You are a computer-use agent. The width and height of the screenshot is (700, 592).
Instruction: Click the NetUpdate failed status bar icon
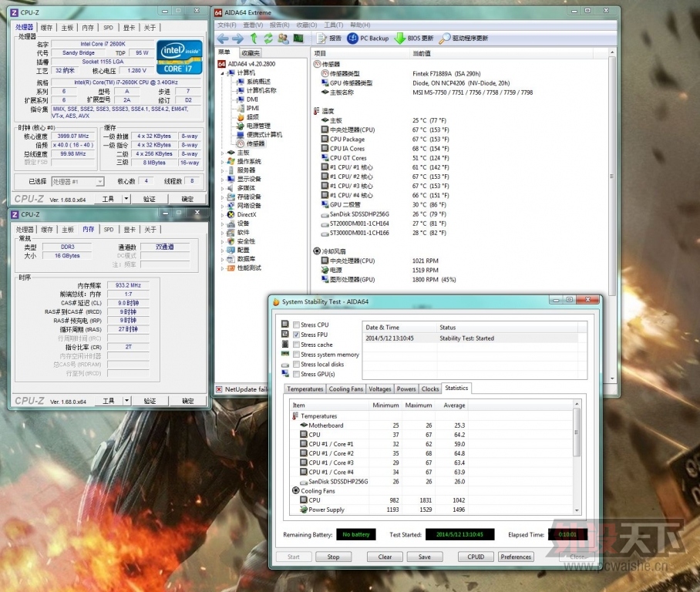tap(219, 389)
